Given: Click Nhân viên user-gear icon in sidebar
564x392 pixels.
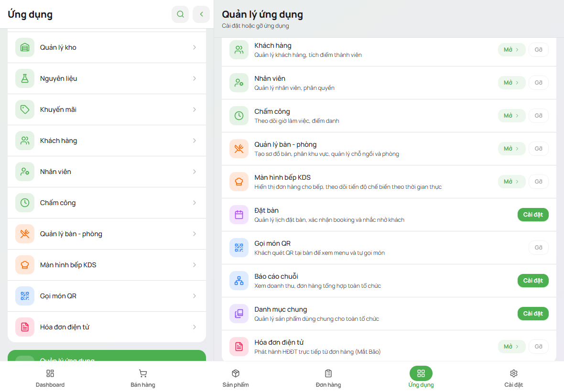Looking at the screenshot, I should tap(25, 172).
